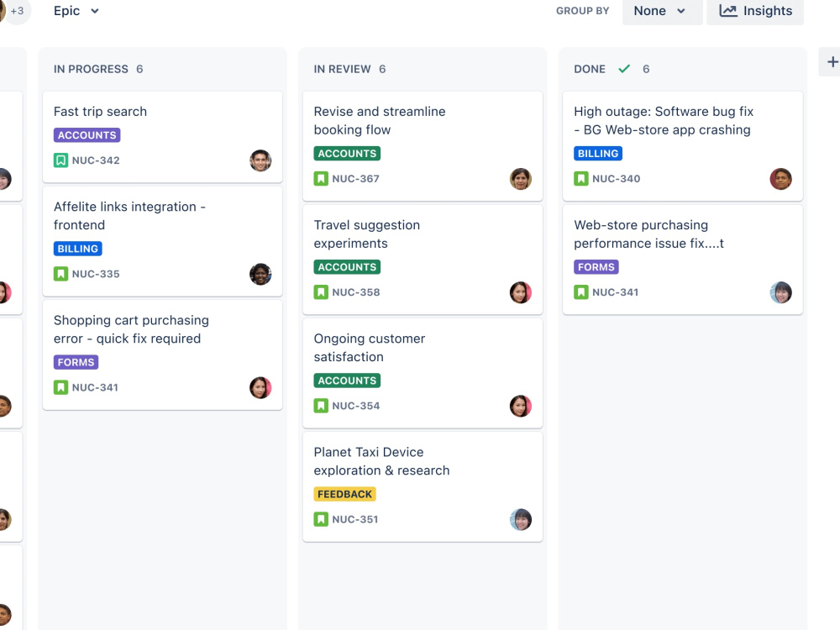
Task: Click assignee avatar on Fast trip search card
Action: point(260,160)
